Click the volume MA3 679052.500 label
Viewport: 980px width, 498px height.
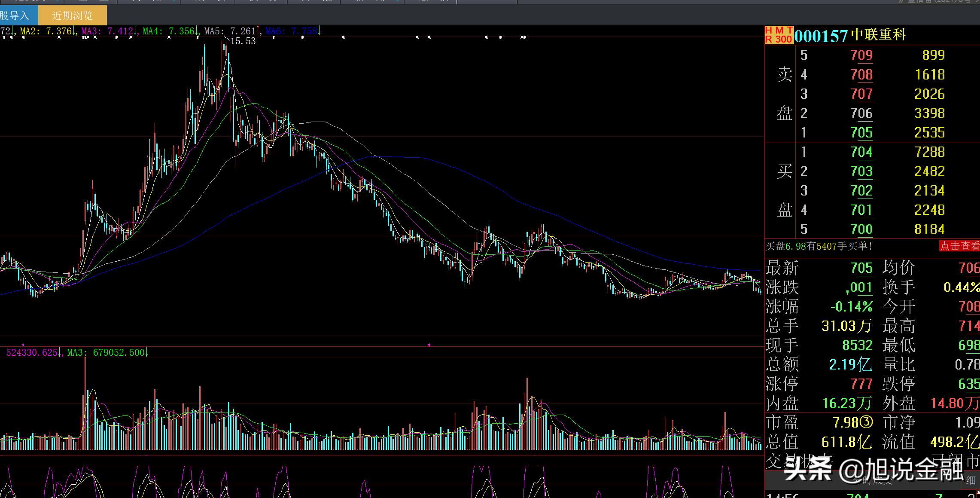(106, 353)
